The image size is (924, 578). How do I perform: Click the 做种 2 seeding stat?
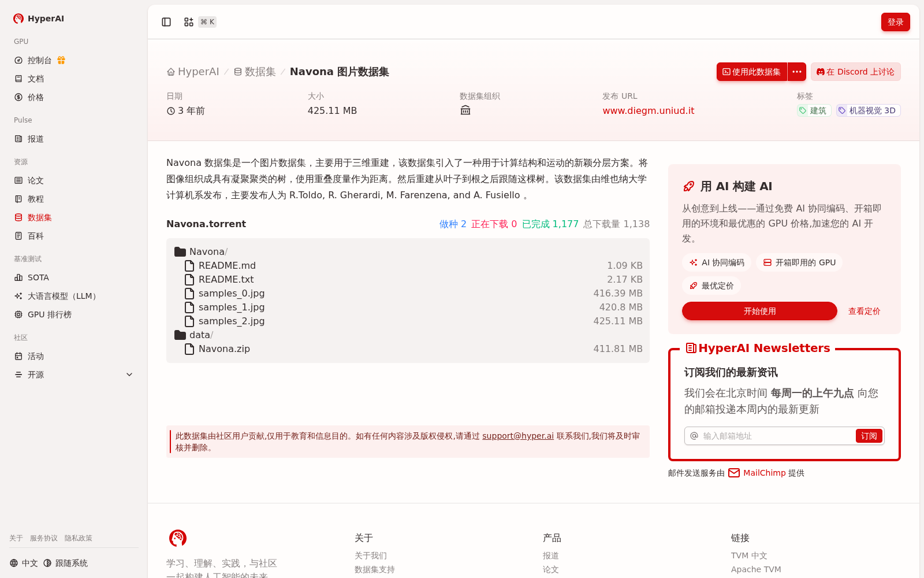pyautogui.click(x=453, y=224)
